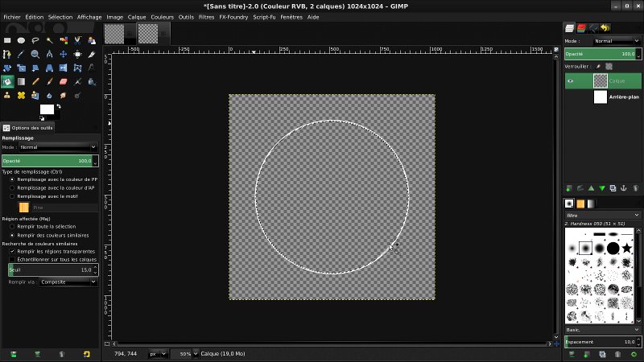
Task: Hide the Calque layer via eye icon
Action: (571, 81)
